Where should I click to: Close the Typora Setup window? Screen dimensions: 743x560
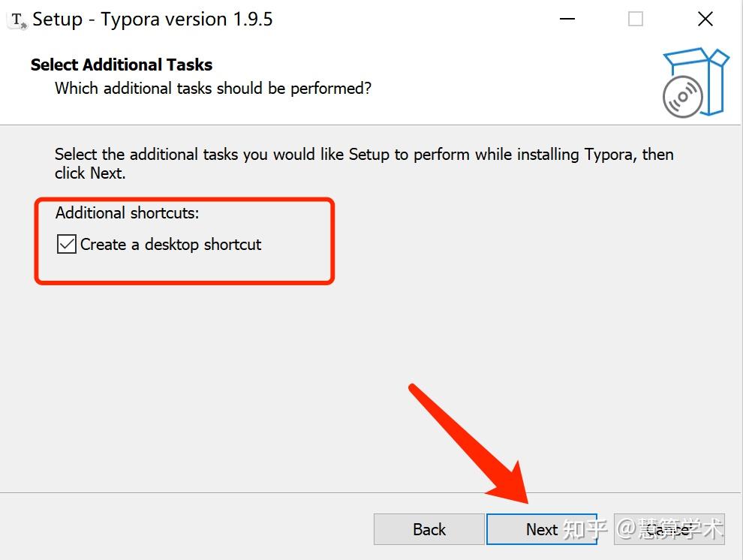tap(705, 20)
